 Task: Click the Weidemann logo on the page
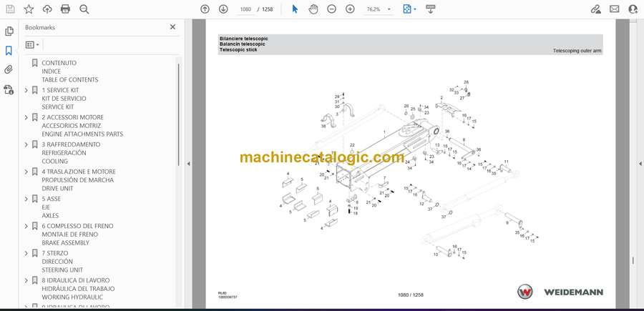pyautogui.click(x=560, y=292)
